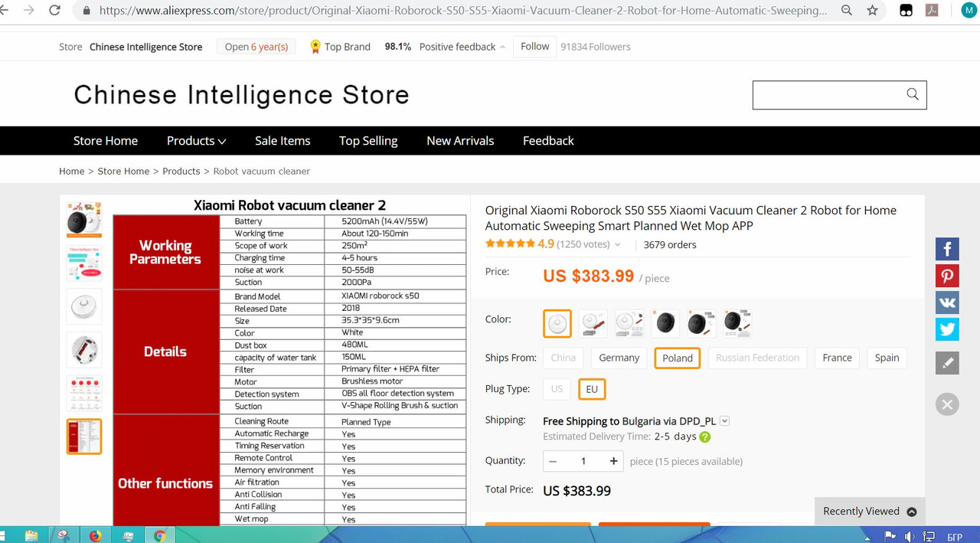Image resolution: width=980 pixels, height=543 pixels.
Task: Select the first white vacuum color swatch
Action: [557, 323]
